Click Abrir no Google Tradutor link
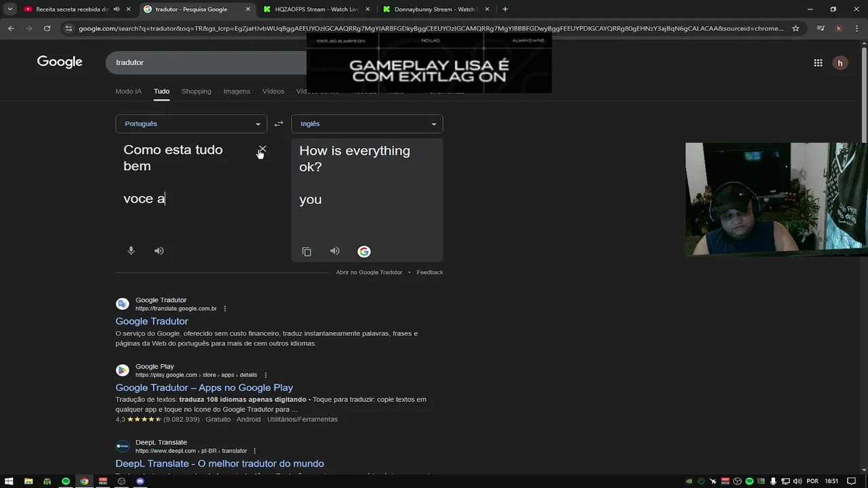The height and width of the screenshot is (488, 868). point(369,272)
